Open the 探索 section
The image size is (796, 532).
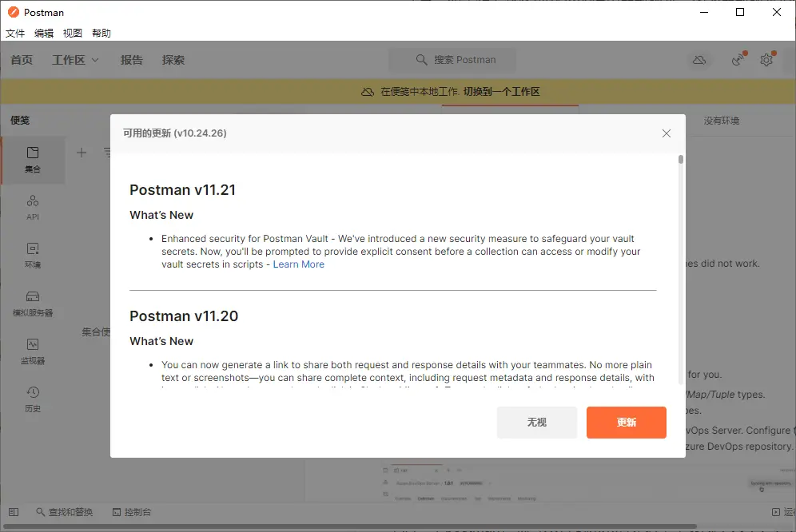tap(173, 60)
